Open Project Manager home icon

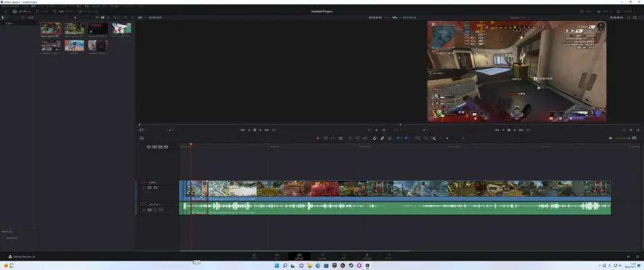[x=628, y=256]
